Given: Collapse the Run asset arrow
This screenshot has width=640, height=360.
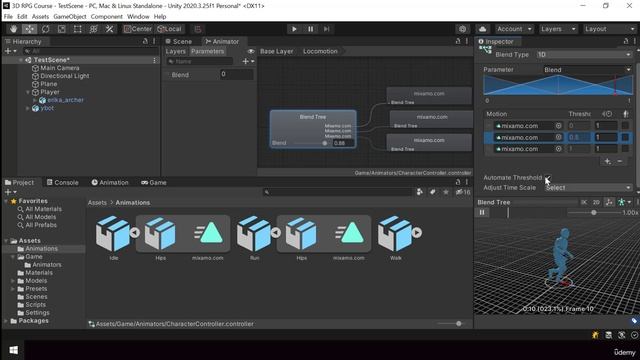Looking at the screenshot, I should click(x=276, y=232).
